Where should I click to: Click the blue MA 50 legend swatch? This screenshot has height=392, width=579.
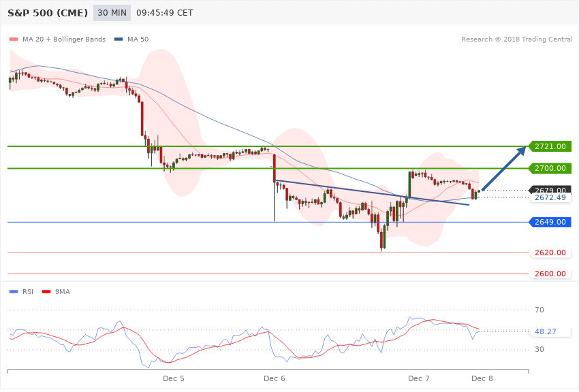tap(119, 39)
